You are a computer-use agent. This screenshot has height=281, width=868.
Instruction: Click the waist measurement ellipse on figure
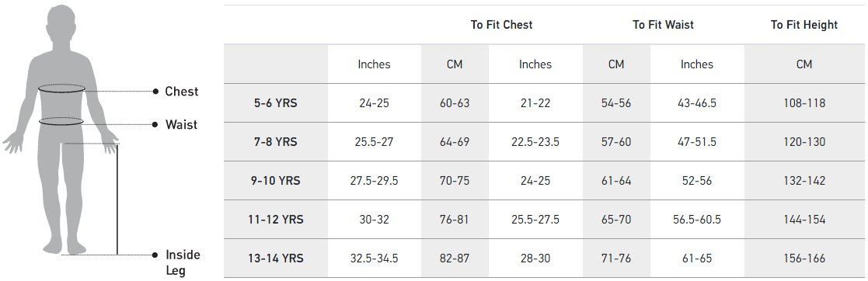point(61,121)
